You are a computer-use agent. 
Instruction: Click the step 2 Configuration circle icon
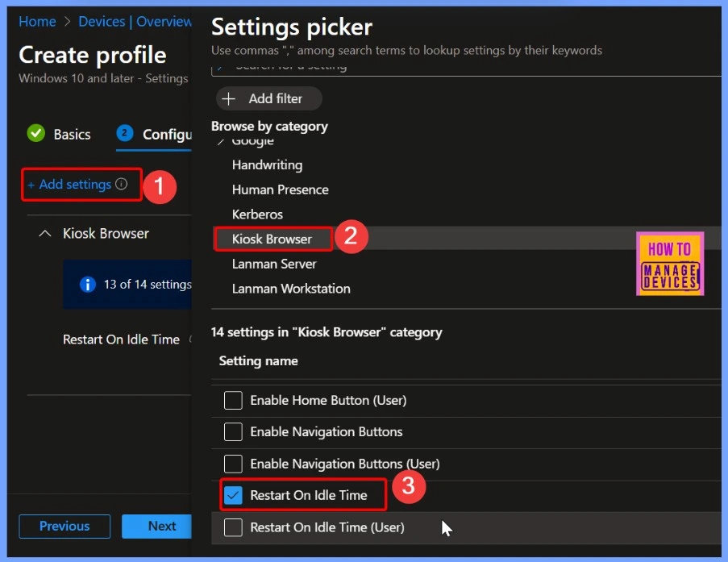click(124, 134)
